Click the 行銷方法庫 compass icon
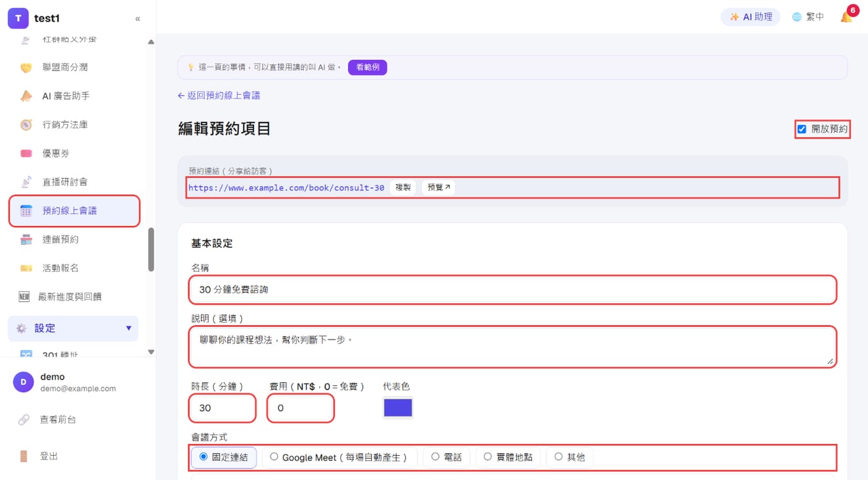 (x=26, y=125)
